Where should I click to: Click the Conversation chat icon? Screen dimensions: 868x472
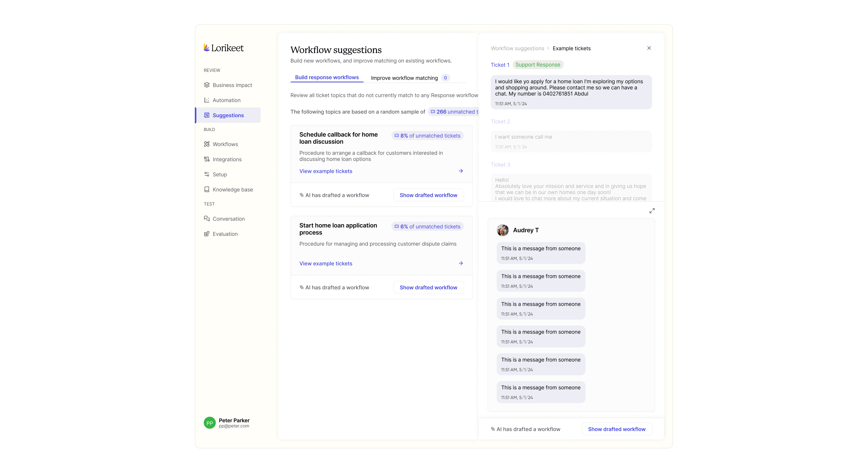207,219
